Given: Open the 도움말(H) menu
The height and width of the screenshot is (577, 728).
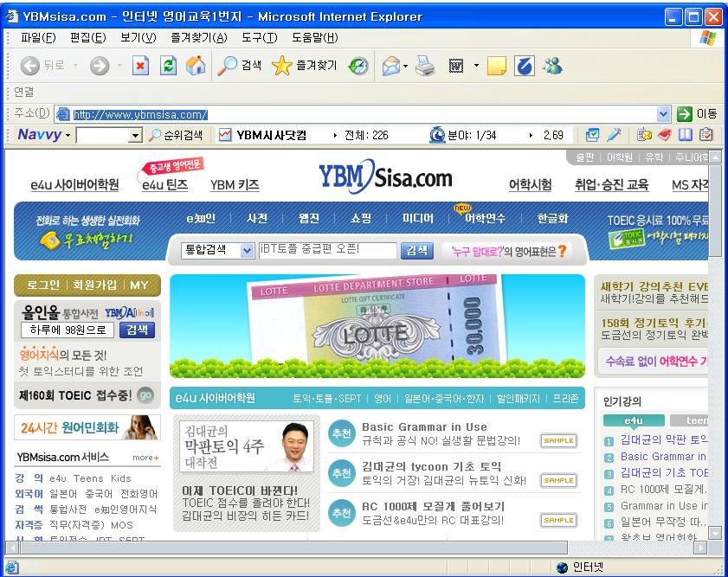Looking at the screenshot, I should (x=314, y=37).
